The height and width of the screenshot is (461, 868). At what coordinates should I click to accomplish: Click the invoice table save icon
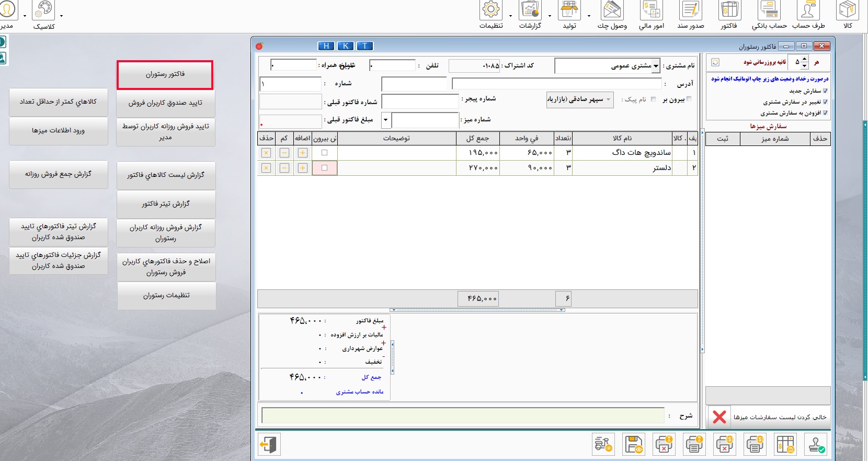tap(785, 445)
